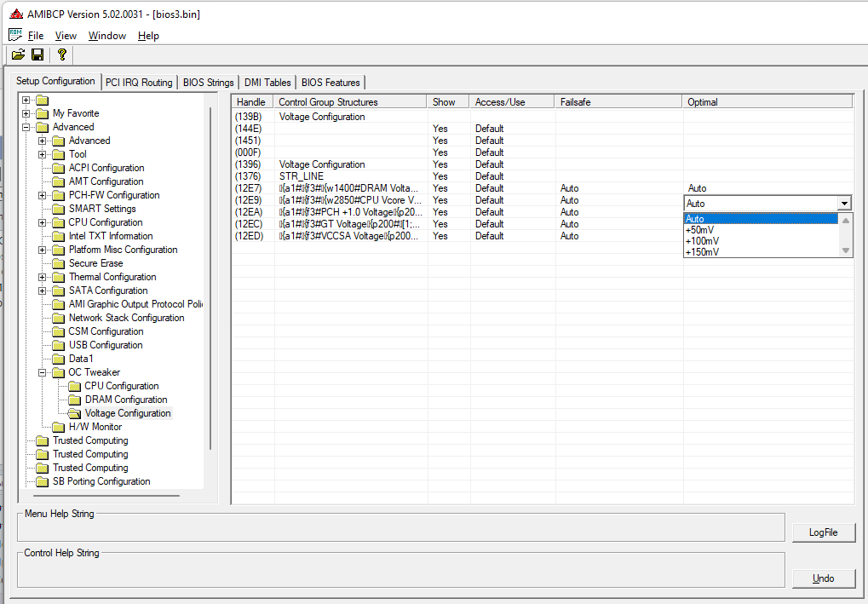Open About via the question mark icon

[62, 55]
